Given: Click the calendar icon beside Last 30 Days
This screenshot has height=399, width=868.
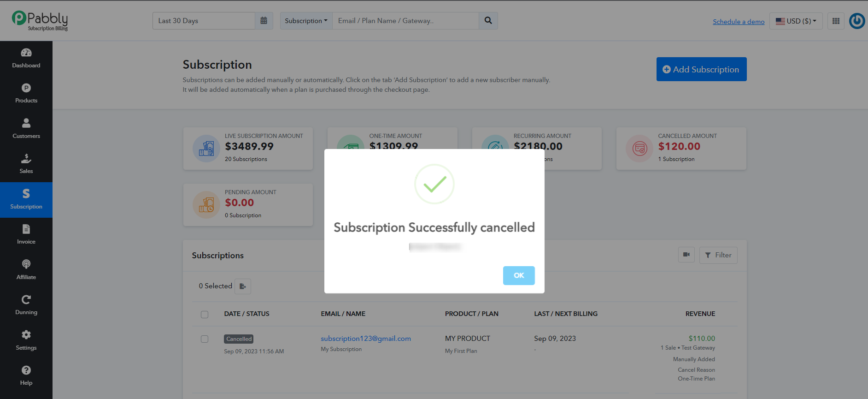Looking at the screenshot, I should 264,21.
